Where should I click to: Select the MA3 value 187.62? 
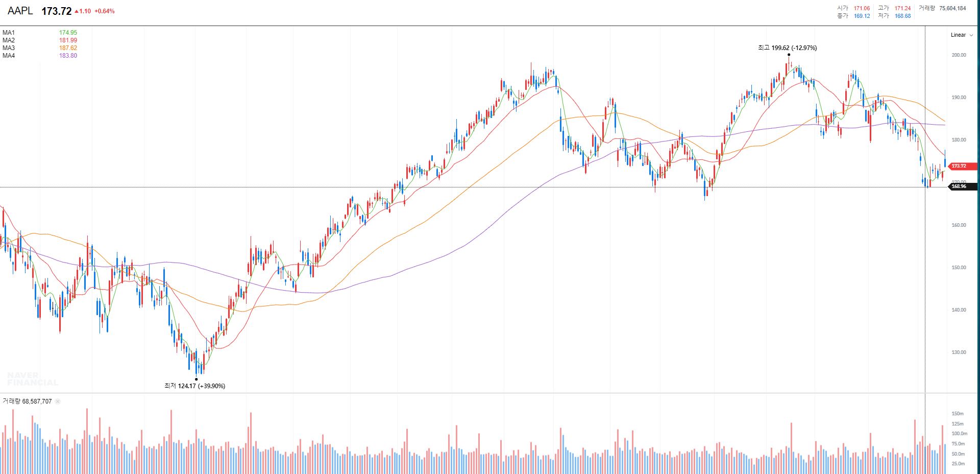pyautogui.click(x=68, y=48)
